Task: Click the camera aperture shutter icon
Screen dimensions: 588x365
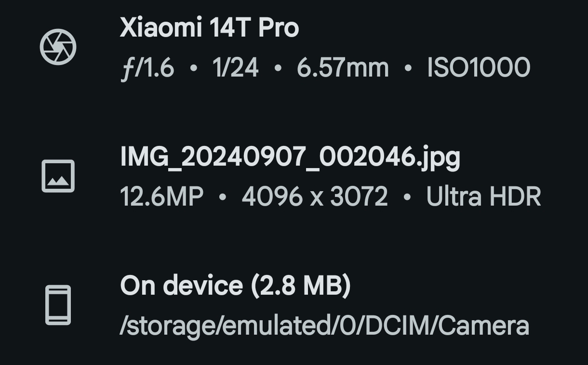Action: pos(58,47)
